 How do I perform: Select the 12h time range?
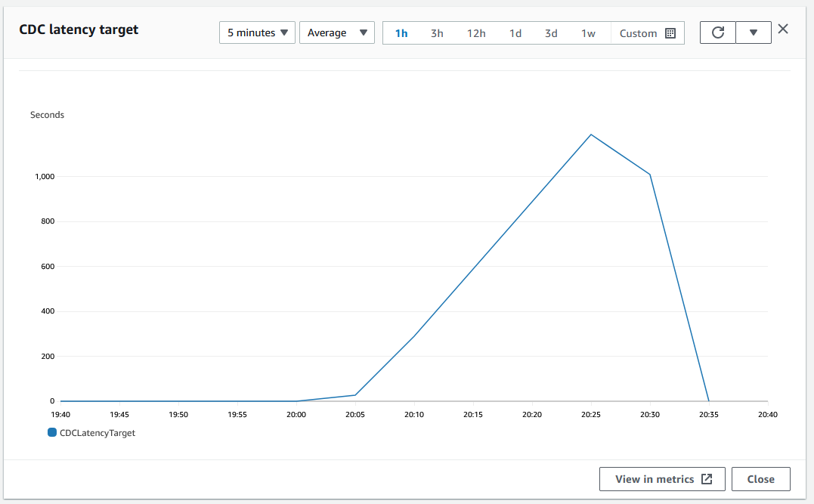(x=476, y=33)
